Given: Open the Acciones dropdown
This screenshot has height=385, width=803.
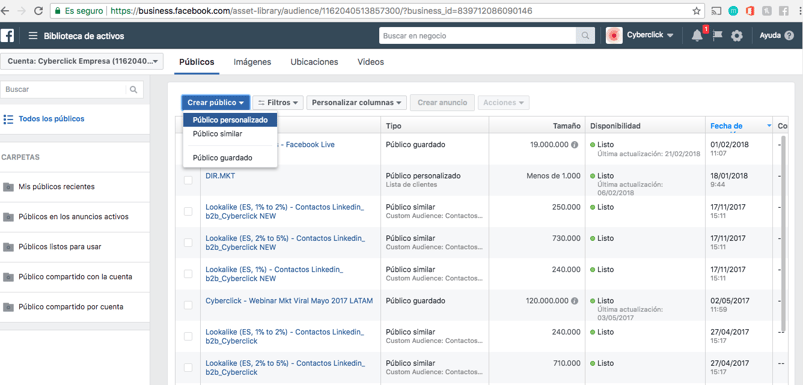Looking at the screenshot, I should [x=503, y=102].
